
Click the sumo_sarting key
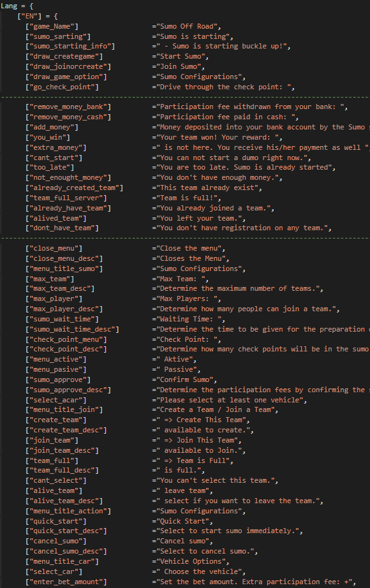(58, 36)
